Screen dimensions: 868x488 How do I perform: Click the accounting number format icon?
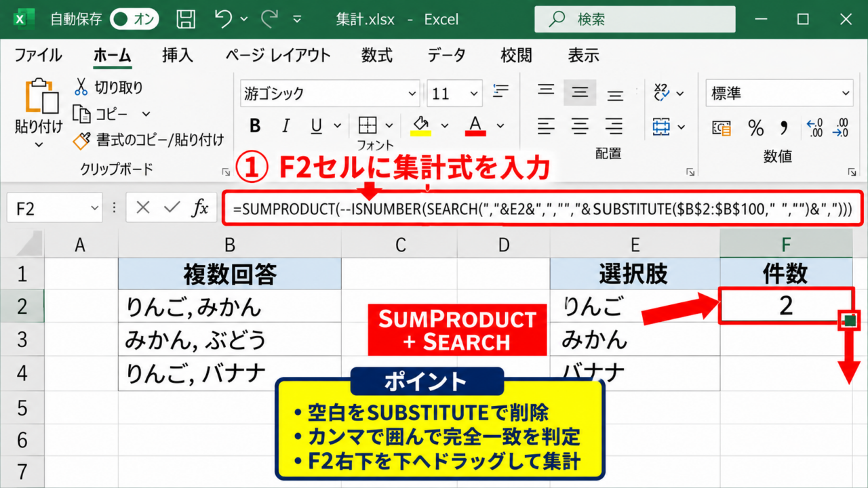coord(722,127)
